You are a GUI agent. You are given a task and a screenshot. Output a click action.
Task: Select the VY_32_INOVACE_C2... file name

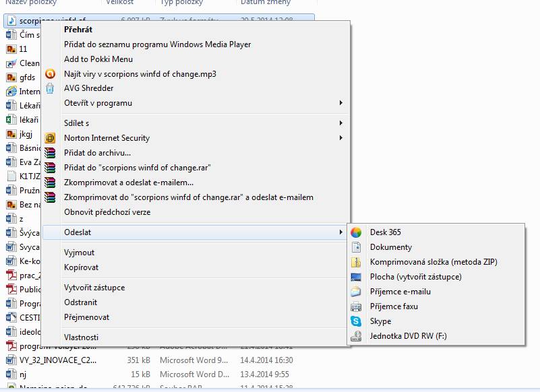[x=58, y=360]
